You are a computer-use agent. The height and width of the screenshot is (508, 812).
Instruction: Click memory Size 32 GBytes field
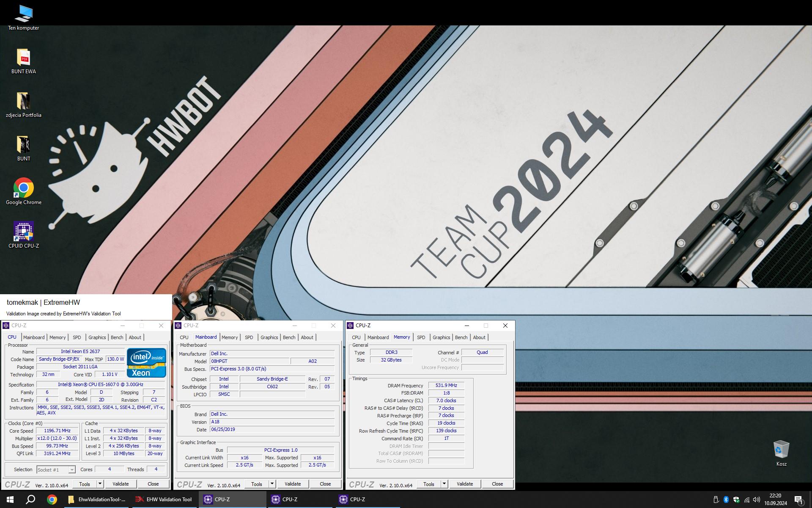(x=391, y=360)
